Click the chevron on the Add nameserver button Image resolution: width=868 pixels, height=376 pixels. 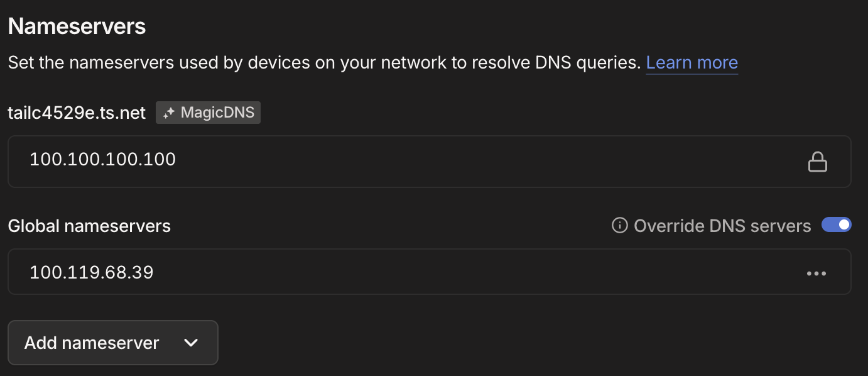point(190,343)
